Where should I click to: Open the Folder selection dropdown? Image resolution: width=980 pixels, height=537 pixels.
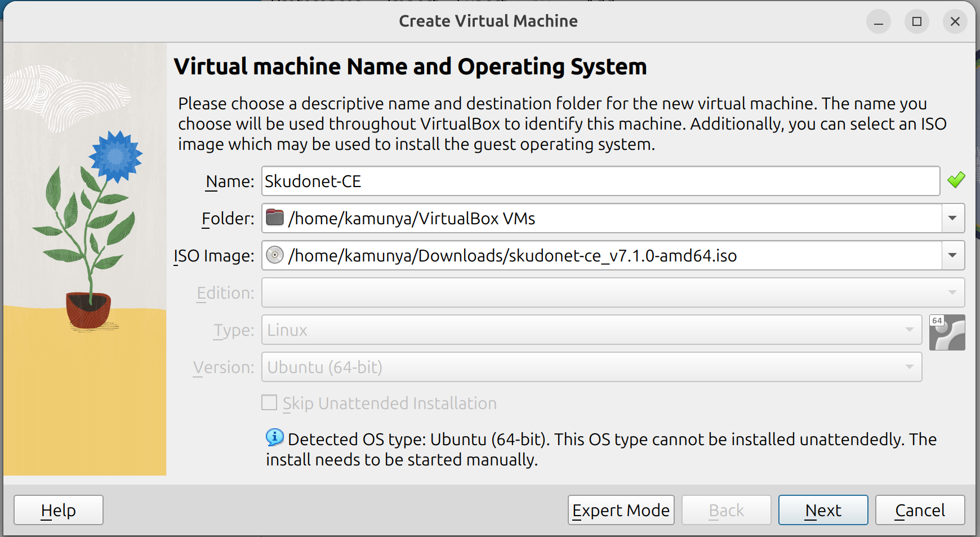pyautogui.click(x=952, y=218)
